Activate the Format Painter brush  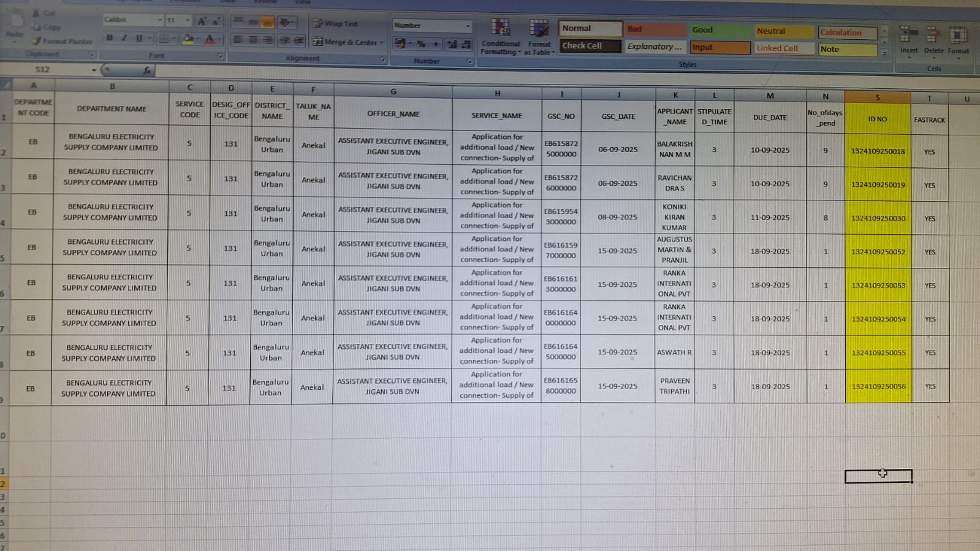[37, 41]
